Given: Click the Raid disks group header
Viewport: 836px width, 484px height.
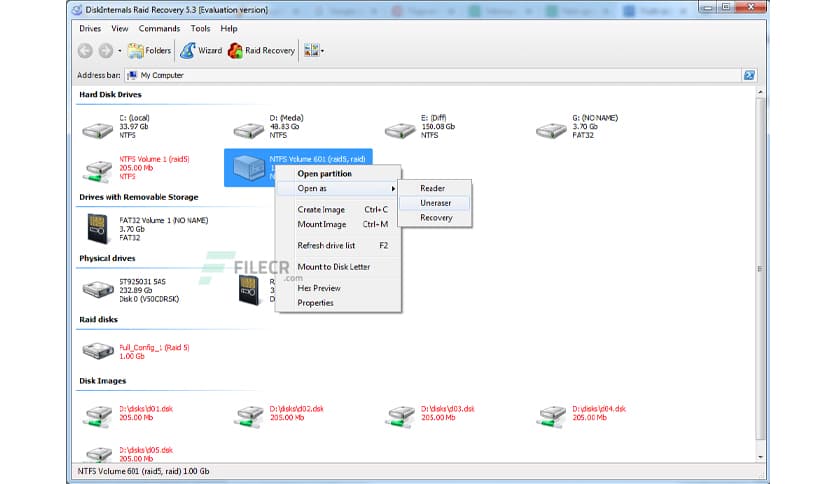Looking at the screenshot, I should (98, 320).
